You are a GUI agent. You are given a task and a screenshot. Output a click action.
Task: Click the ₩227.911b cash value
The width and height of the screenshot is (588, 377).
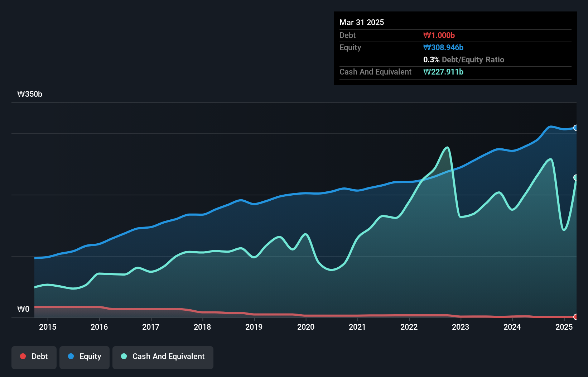(443, 72)
